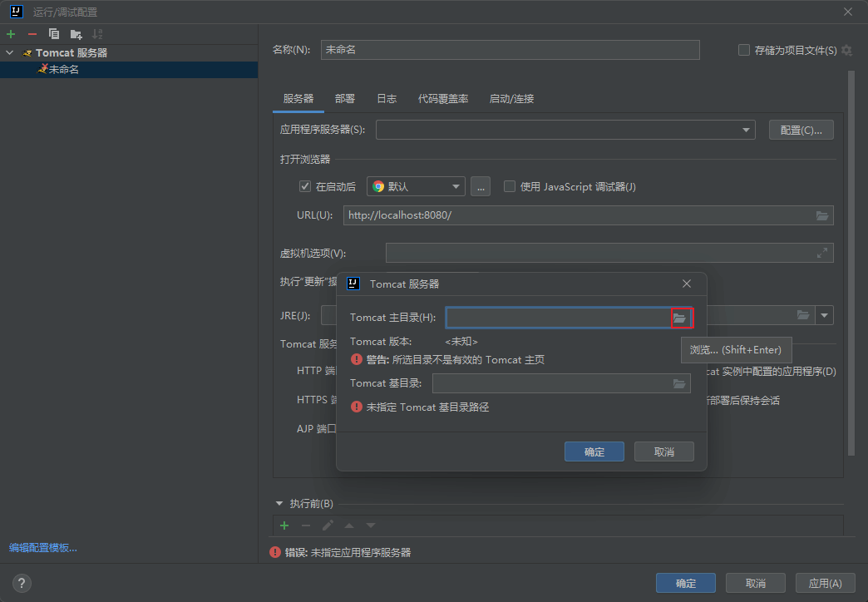Browse for a JRE using the folder icon
Screen dimensions: 868x602
(803, 315)
